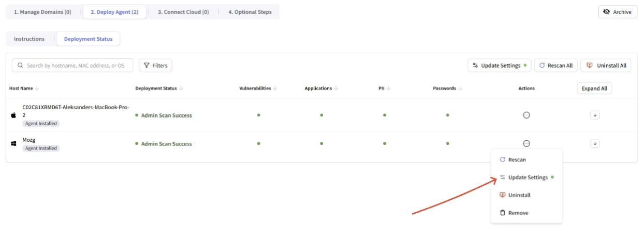
Task: Sort by Deployment Status column arrow
Action: click(181, 89)
